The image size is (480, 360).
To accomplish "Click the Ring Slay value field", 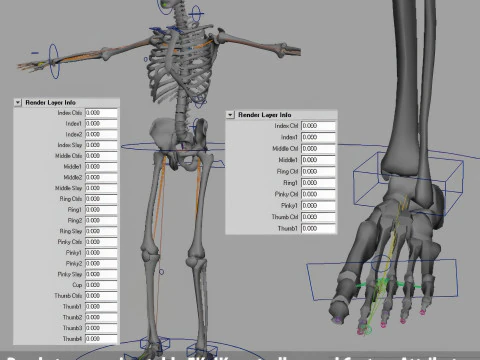I will coord(101,231).
